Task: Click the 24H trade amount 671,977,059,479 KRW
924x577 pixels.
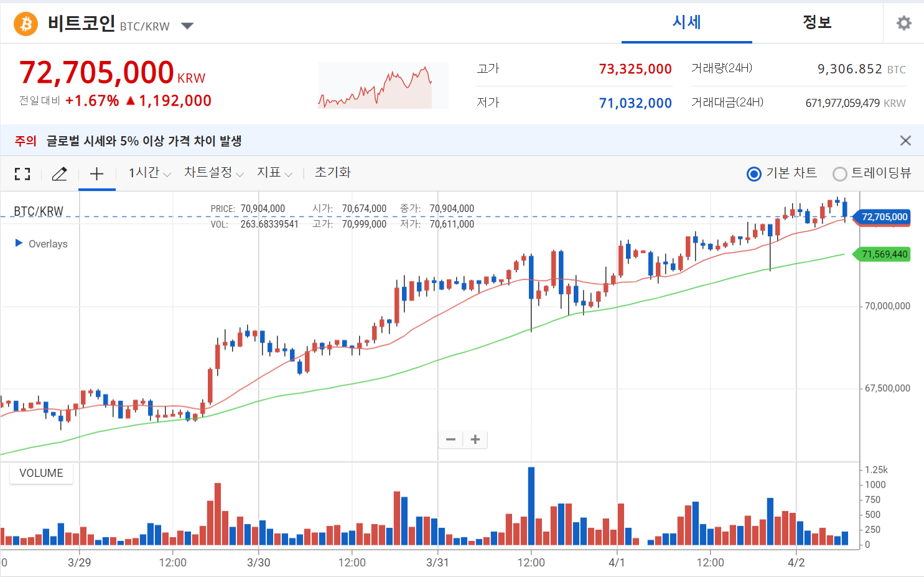Action: coord(856,103)
